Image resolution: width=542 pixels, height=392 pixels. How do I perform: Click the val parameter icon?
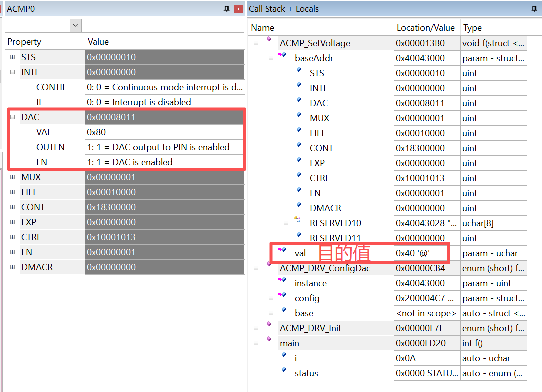click(x=282, y=249)
